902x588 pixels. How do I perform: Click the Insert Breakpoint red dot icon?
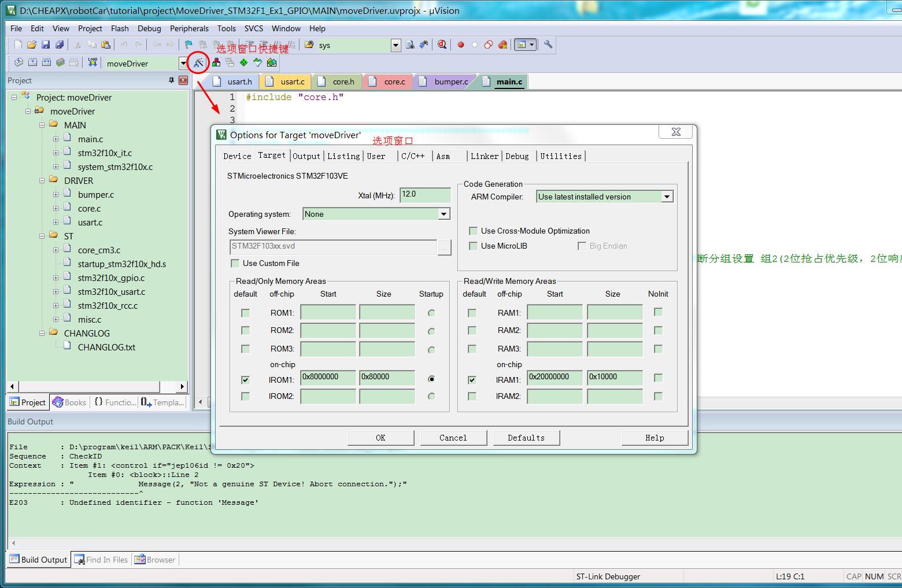coord(461,45)
